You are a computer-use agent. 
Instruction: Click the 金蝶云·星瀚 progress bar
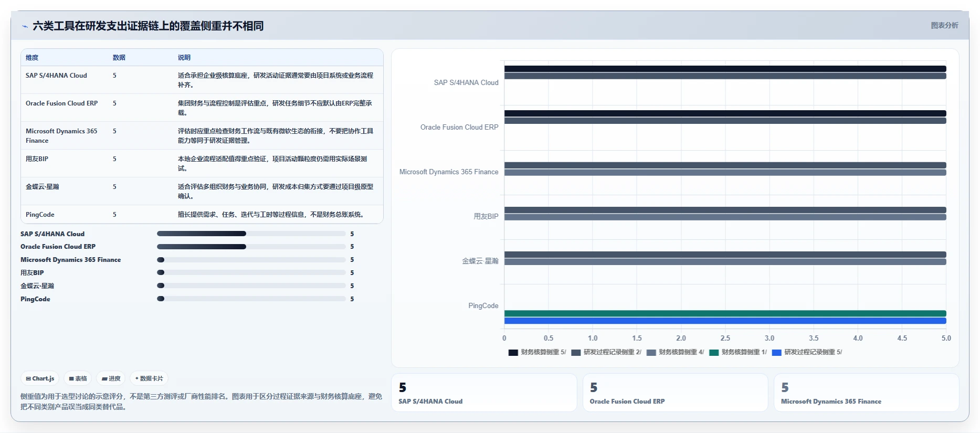[251, 286]
